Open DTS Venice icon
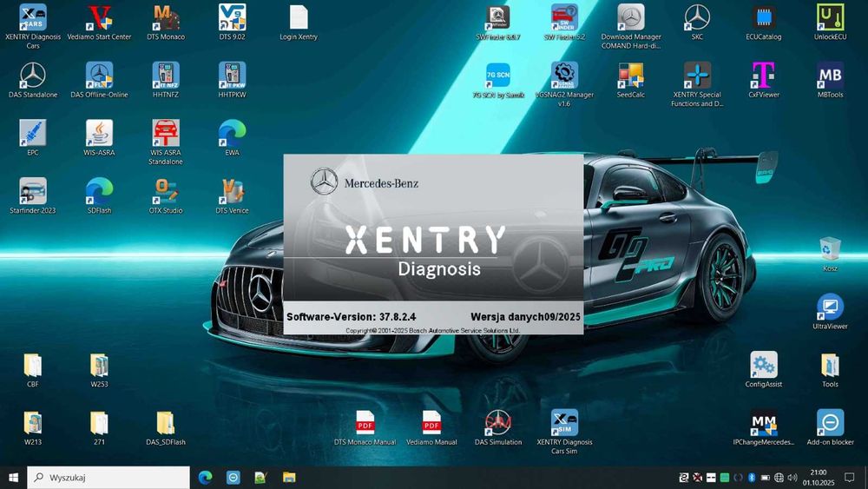Image resolution: width=868 pixels, height=489 pixels. pos(232,192)
